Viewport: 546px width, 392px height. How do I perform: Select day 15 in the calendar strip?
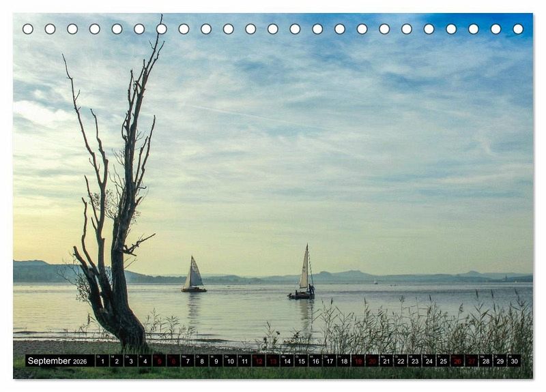(301, 361)
